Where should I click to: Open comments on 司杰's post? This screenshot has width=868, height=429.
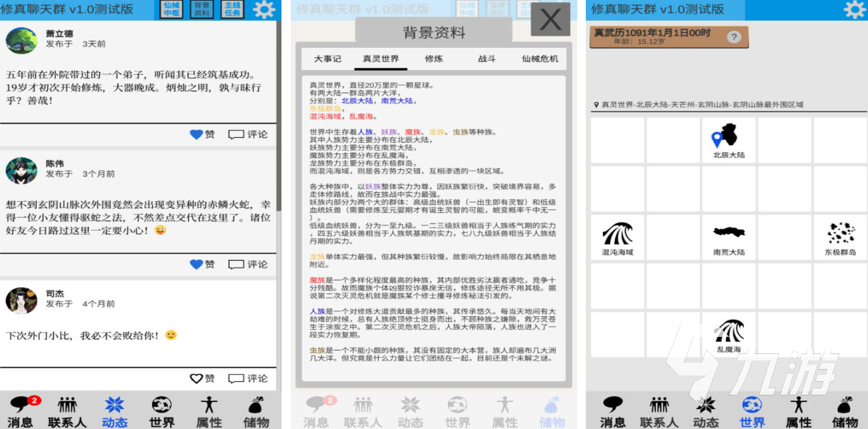248,378
